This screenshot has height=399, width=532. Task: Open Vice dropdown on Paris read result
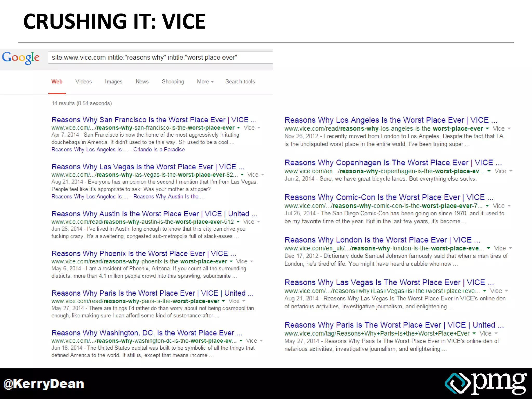click(x=237, y=301)
